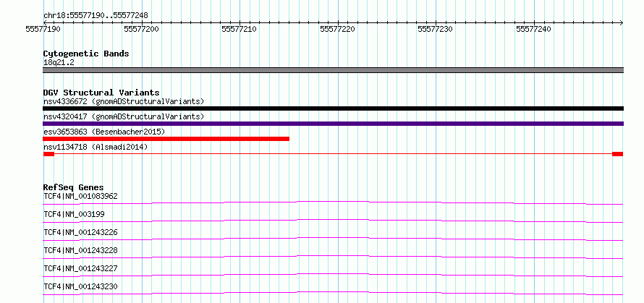Select the magenta line under TCF4|NM_001243226

(333, 239)
